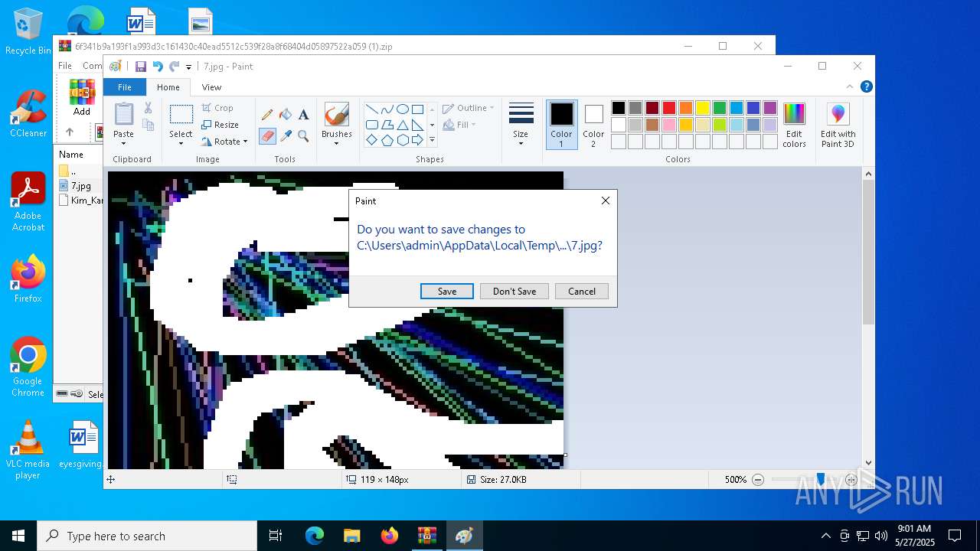Select the Pencil tool
Viewport: 980px width, 551px height.
267,115
